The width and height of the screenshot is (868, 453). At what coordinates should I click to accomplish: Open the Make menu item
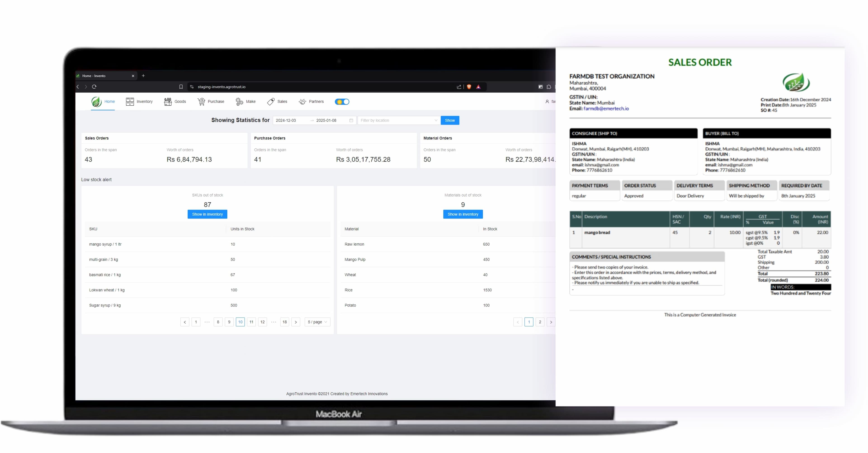click(251, 102)
